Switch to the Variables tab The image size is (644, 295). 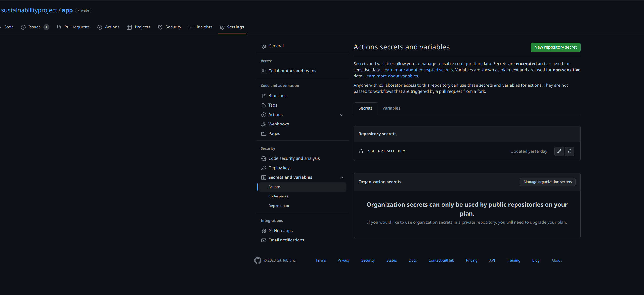pyautogui.click(x=391, y=108)
